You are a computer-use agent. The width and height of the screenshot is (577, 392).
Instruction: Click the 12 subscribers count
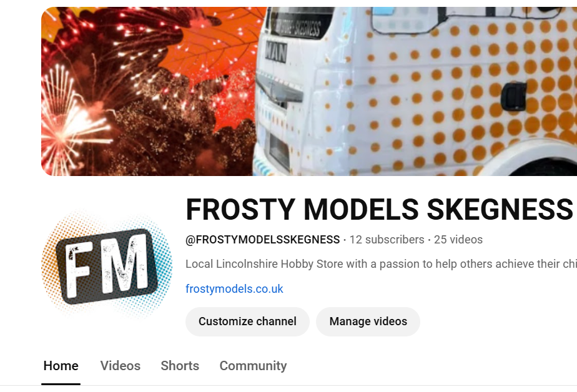(387, 240)
